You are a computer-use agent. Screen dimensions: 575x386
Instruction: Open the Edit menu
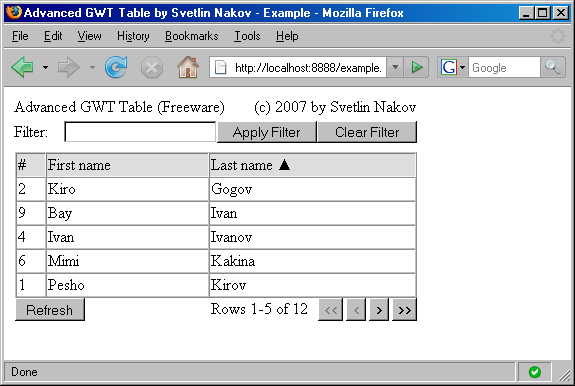[x=53, y=36]
